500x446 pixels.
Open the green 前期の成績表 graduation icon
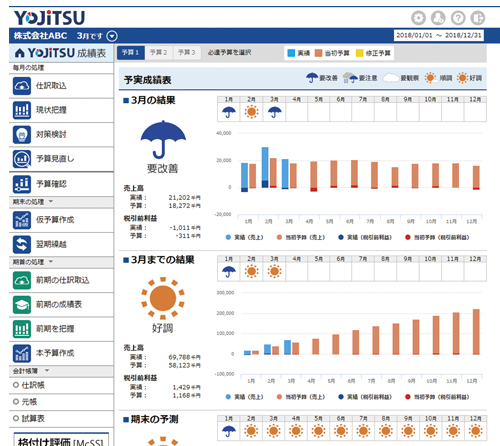point(22,305)
